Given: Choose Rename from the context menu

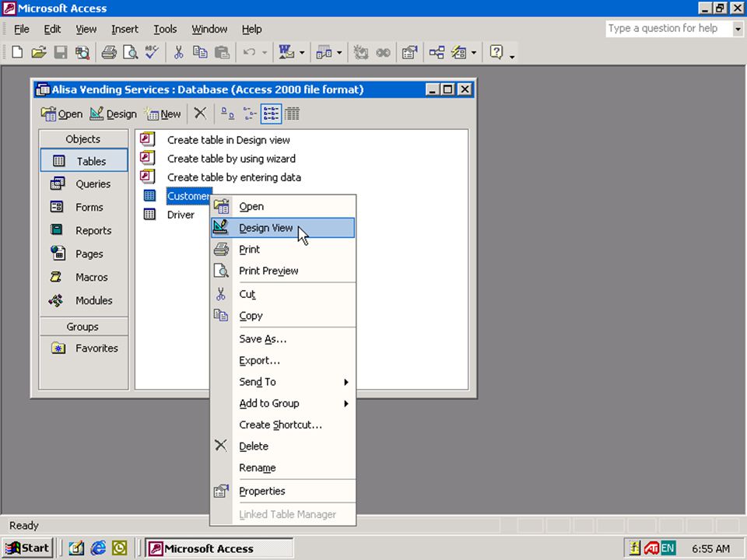Looking at the screenshot, I should click(x=283, y=467).
